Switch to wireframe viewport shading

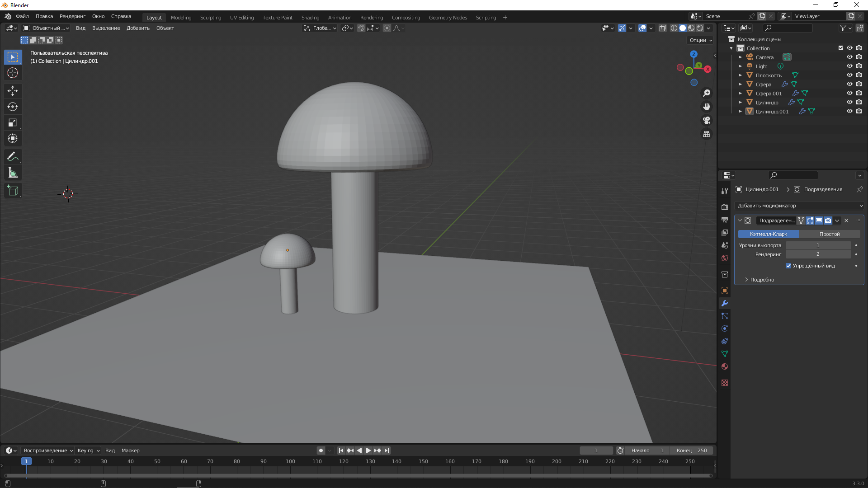674,28
